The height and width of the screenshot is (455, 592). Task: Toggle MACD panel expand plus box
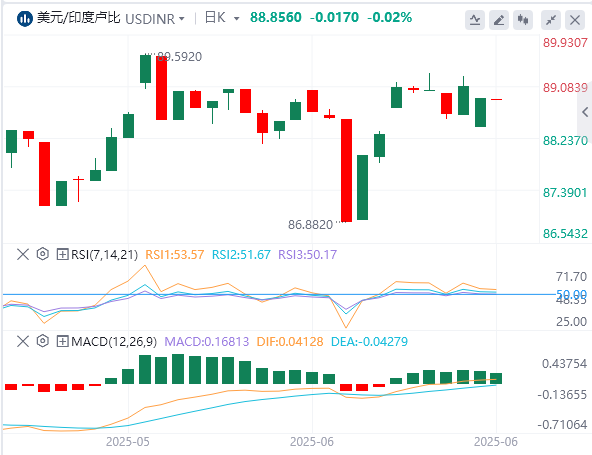coord(62,341)
